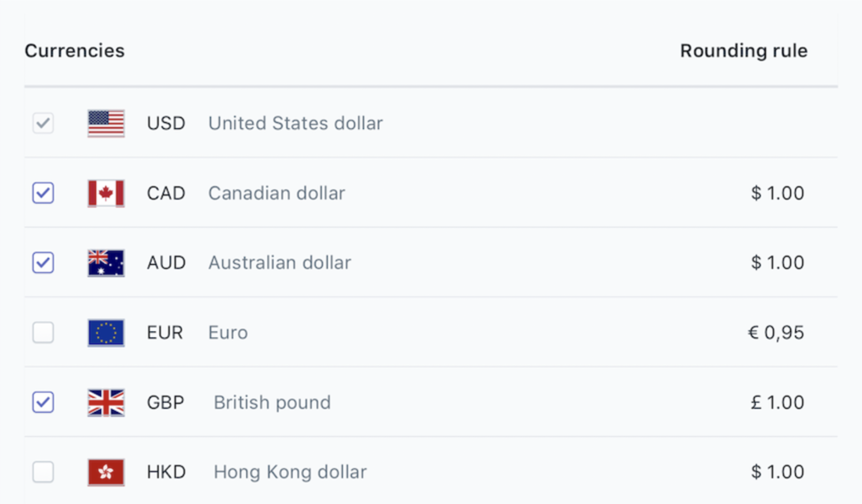
Task: Enable the EUR Euro checkbox
Action: (43, 333)
